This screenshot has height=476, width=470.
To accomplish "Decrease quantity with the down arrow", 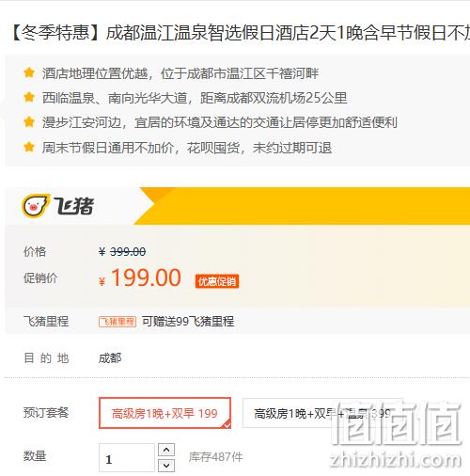I will [166, 466].
